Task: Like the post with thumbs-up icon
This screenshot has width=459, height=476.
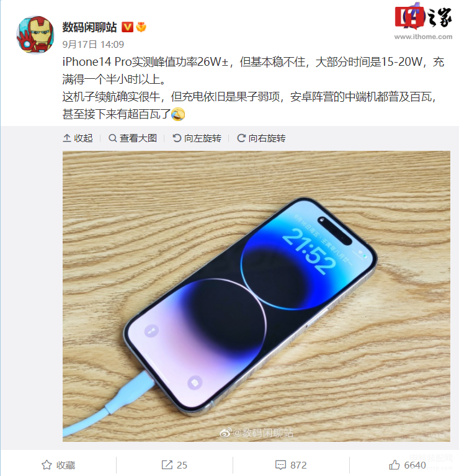Action: pyautogui.click(x=394, y=465)
